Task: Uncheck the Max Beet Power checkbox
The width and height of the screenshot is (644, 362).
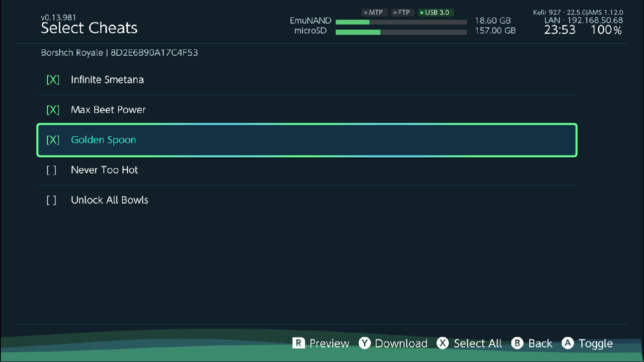Action: pyautogui.click(x=53, y=110)
